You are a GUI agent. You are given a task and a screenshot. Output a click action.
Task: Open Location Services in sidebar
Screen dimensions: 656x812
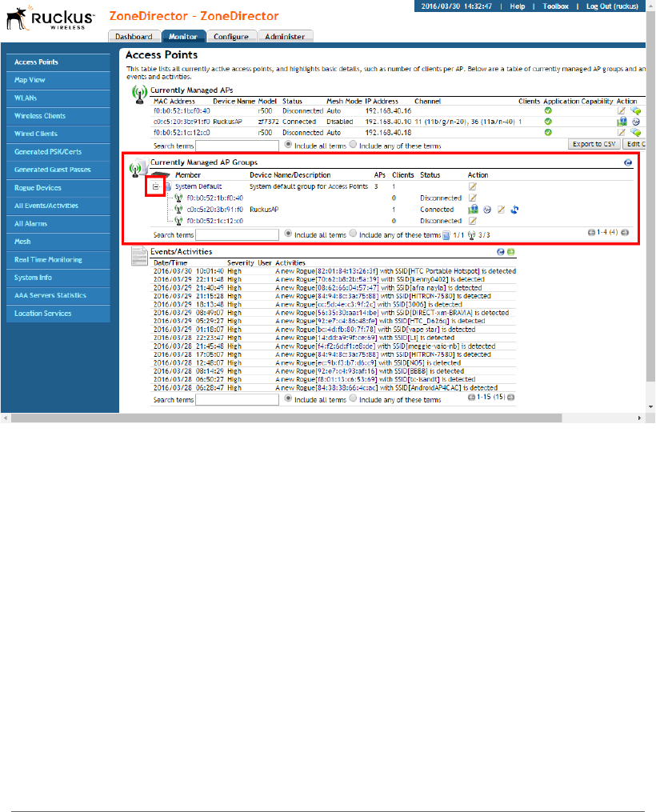pyautogui.click(x=58, y=314)
